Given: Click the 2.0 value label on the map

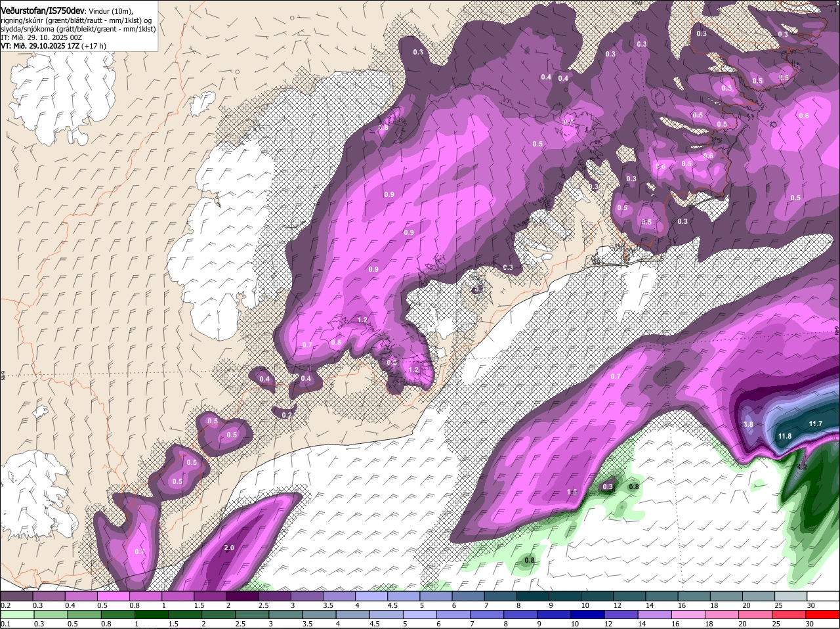Looking at the screenshot, I should (229, 548).
